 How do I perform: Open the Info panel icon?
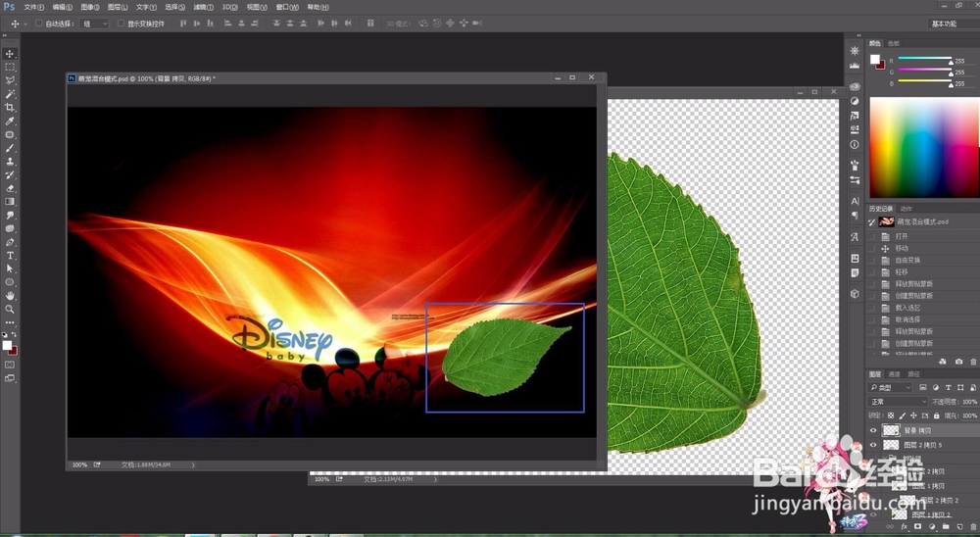point(855,144)
